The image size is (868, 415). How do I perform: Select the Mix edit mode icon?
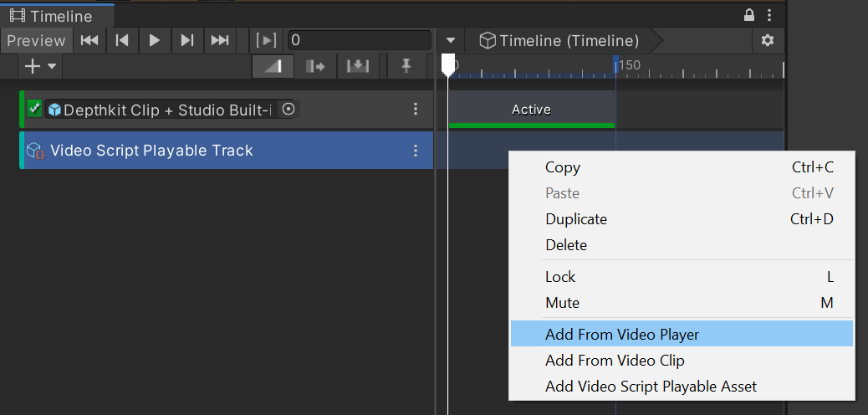coord(273,66)
